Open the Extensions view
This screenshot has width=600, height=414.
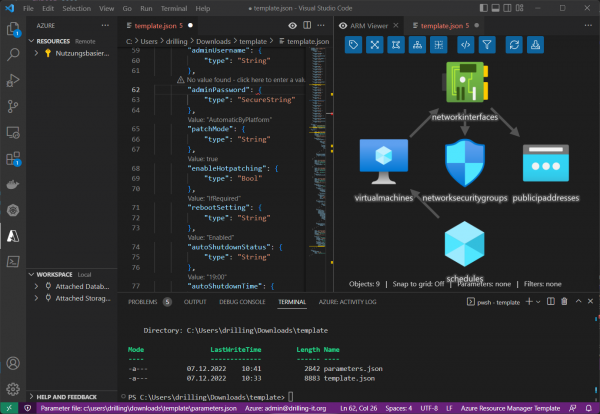13,158
